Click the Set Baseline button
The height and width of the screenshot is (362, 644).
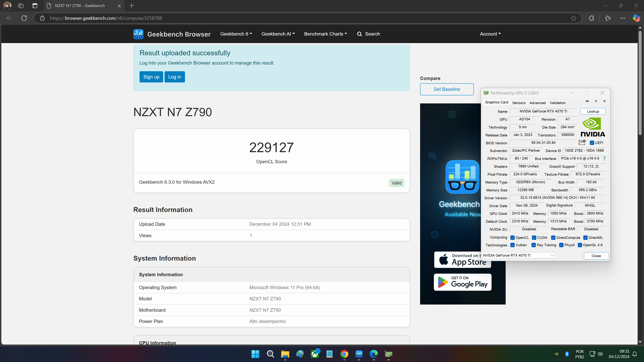(x=447, y=89)
